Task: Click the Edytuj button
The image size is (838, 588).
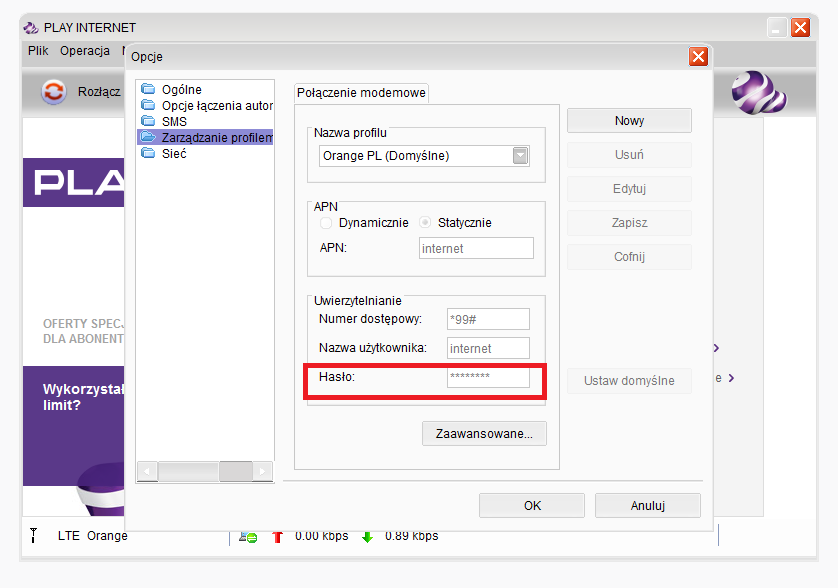Action: coord(630,189)
